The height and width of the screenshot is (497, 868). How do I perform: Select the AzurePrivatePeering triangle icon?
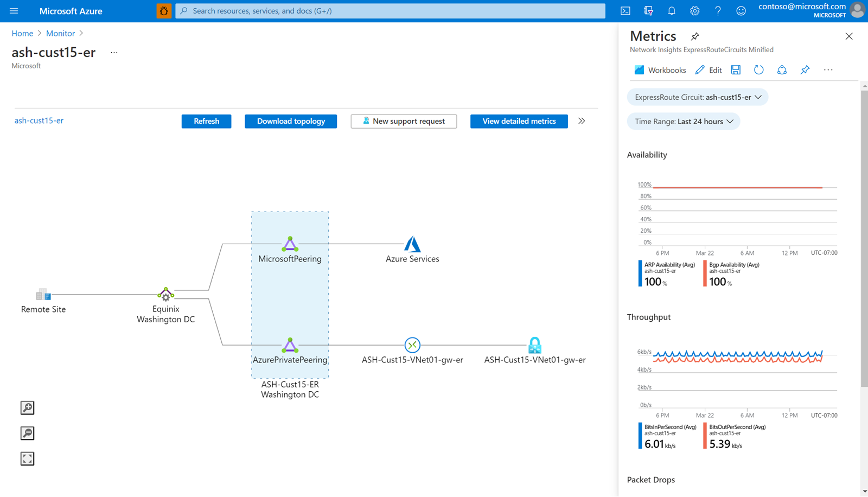point(290,345)
